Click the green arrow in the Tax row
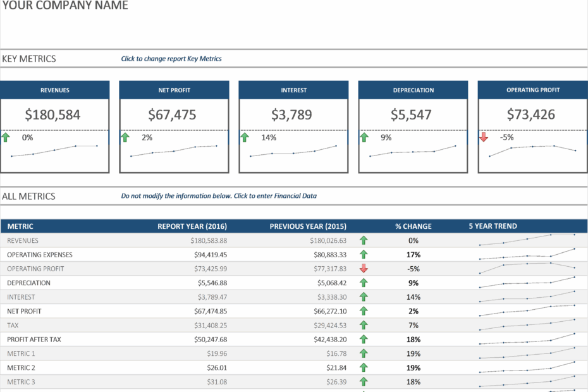Image resolution: width=588 pixels, height=392 pixels. 363,325
